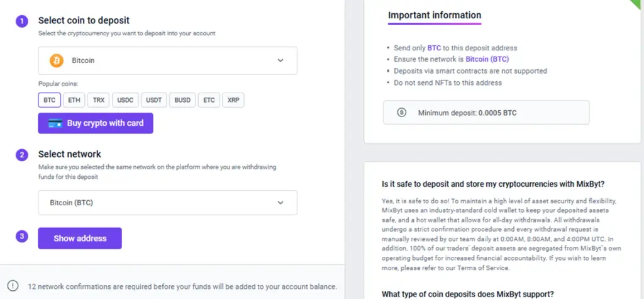644x299 pixels.
Task: Expand the network dropdown chevron arrow
Action: pyautogui.click(x=280, y=203)
